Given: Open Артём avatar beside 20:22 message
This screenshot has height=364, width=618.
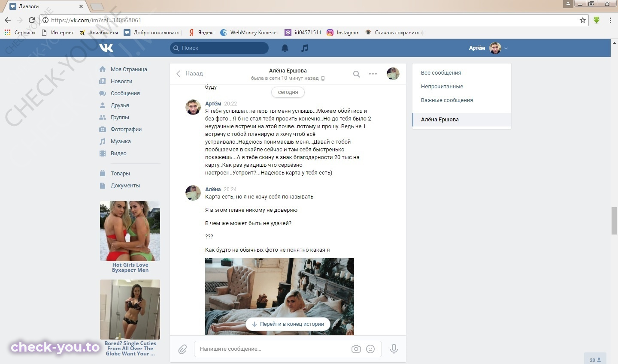Looking at the screenshot, I should 193,107.
